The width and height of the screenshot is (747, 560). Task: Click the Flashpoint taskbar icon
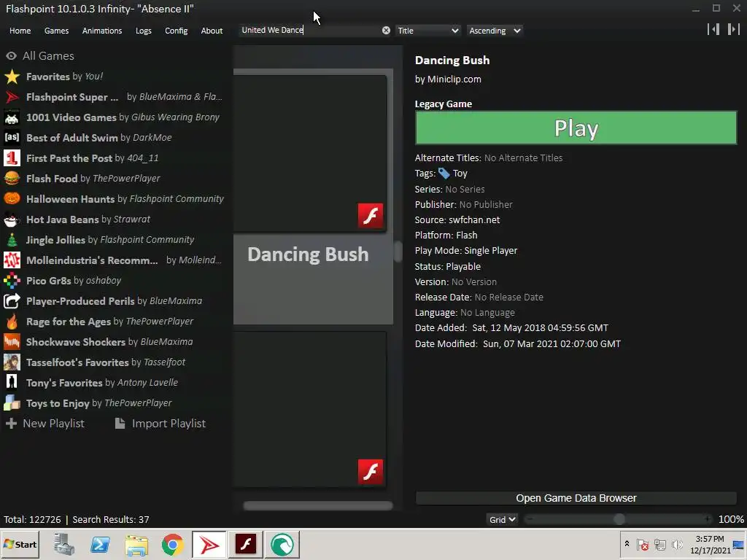point(209,545)
